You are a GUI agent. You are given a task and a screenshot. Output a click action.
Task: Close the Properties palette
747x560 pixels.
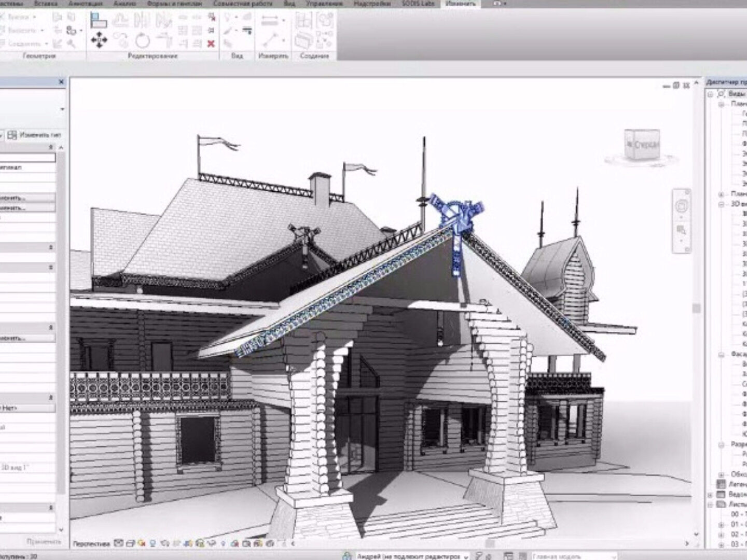click(61, 82)
